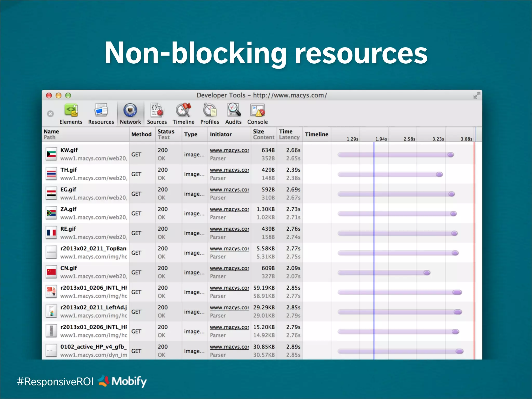The height and width of the screenshot is (399, 532).
Task: Click the #ResponsiveROI hashtag text
Action: click(55, 382)
